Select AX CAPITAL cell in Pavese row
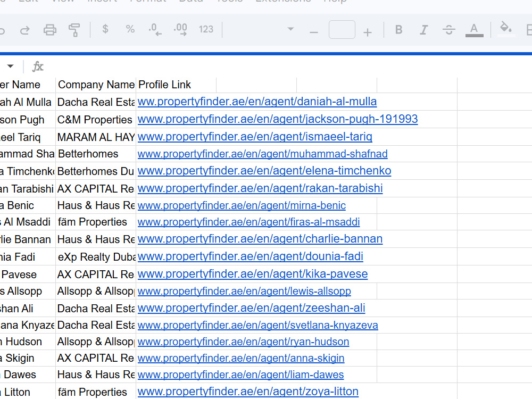 [x=96, y=274]
